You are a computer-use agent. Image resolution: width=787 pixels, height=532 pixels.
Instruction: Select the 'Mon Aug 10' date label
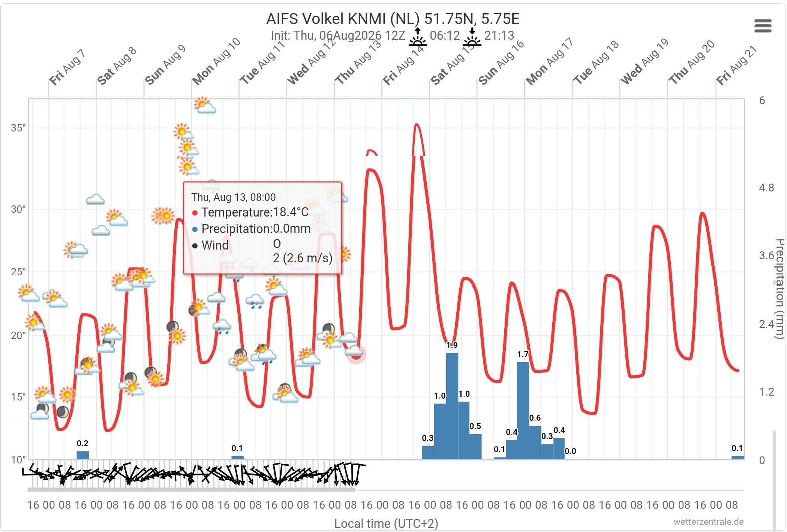click(216, 62)
